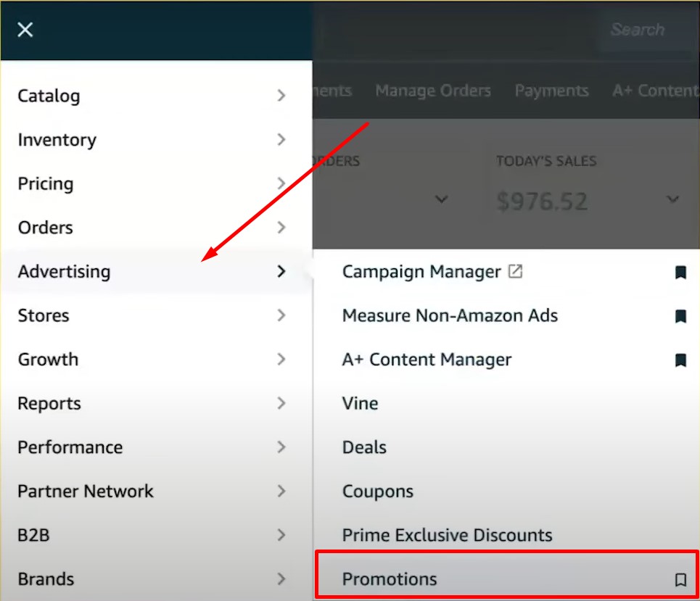The height and width of the screenshot is (601, 700).
Task: Expand the Catalog submenu chevron
Action: click(x=281, y=96)
